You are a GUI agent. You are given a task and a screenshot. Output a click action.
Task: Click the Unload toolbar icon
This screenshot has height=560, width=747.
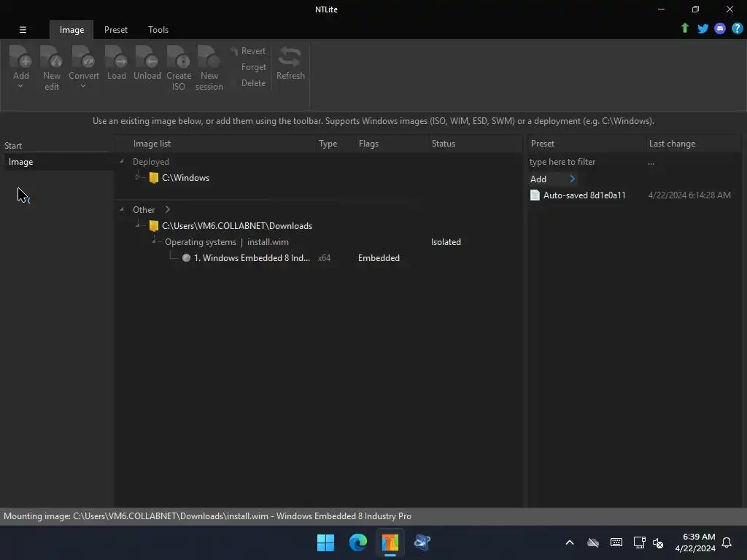click(x=147, y=56)
